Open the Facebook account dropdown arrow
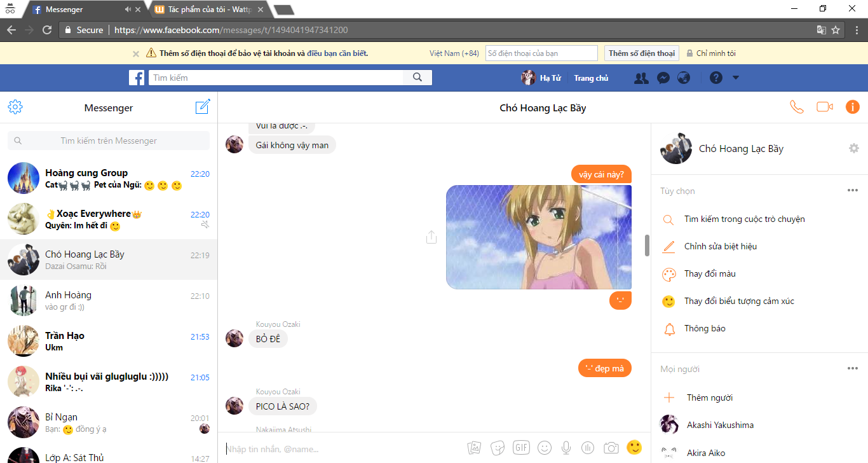868x463 pixels. click(x=736, y=78)
